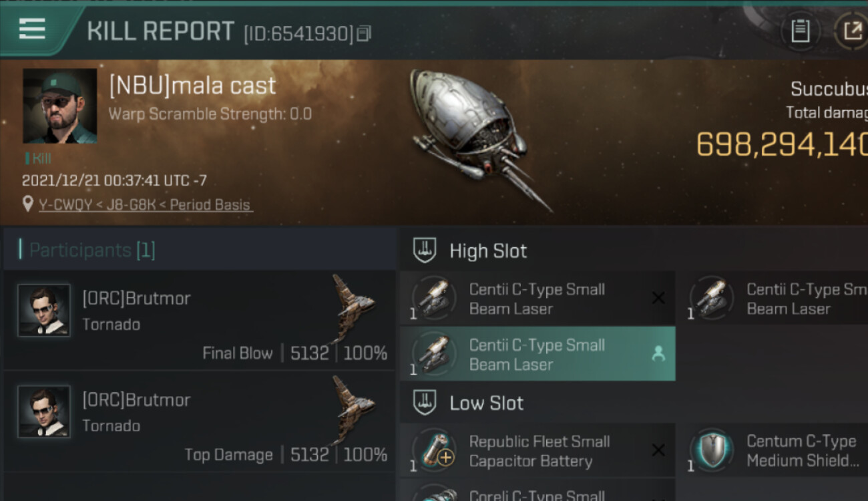Select the Low Slot header icon

coord(425,403)
